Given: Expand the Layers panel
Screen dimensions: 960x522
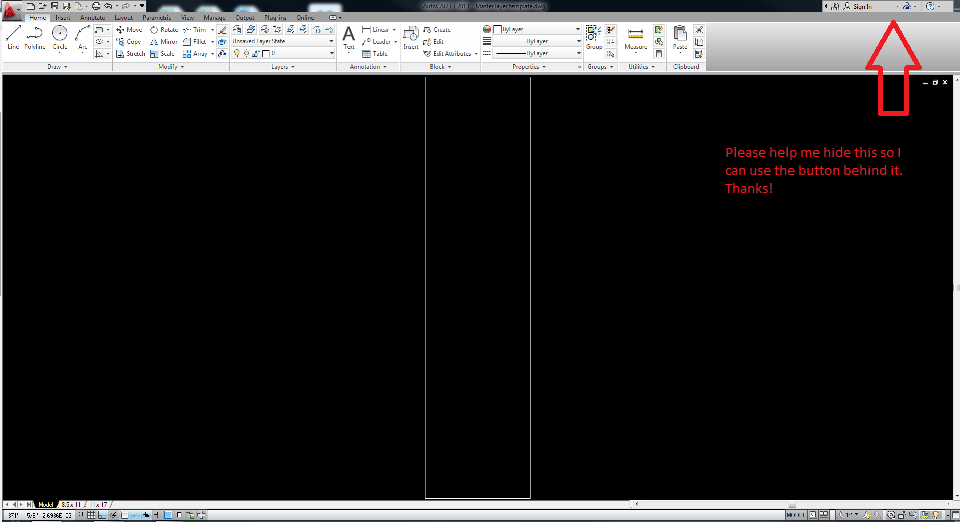Looking at the screenshot, I should [283, 67].
